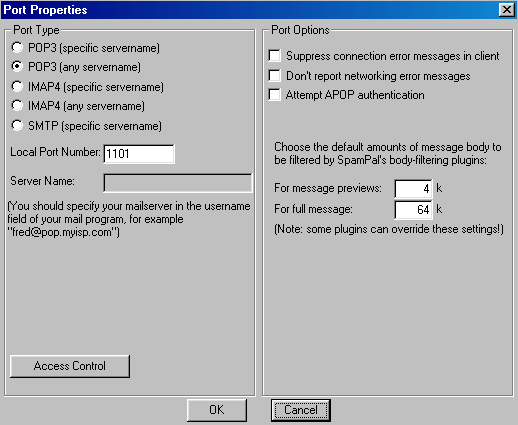Open the Access Control settings

click(70, 366)
